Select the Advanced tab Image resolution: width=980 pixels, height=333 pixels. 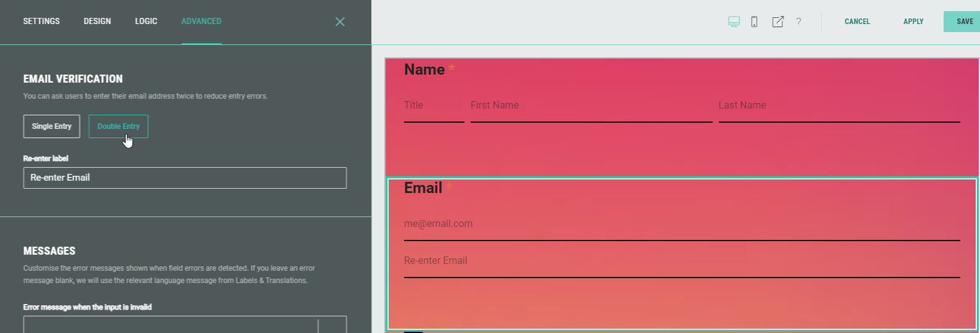[201, 21]
